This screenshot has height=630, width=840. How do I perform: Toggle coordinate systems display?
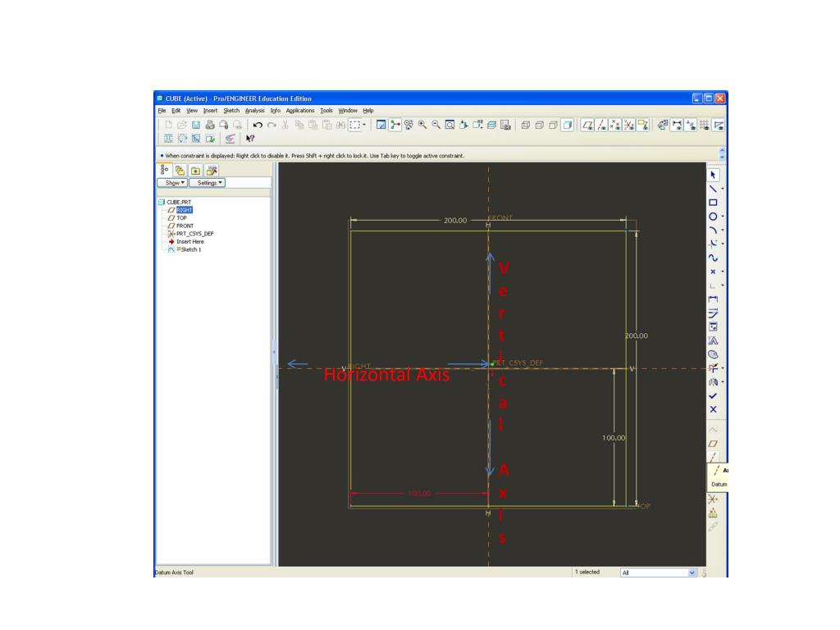629,126
